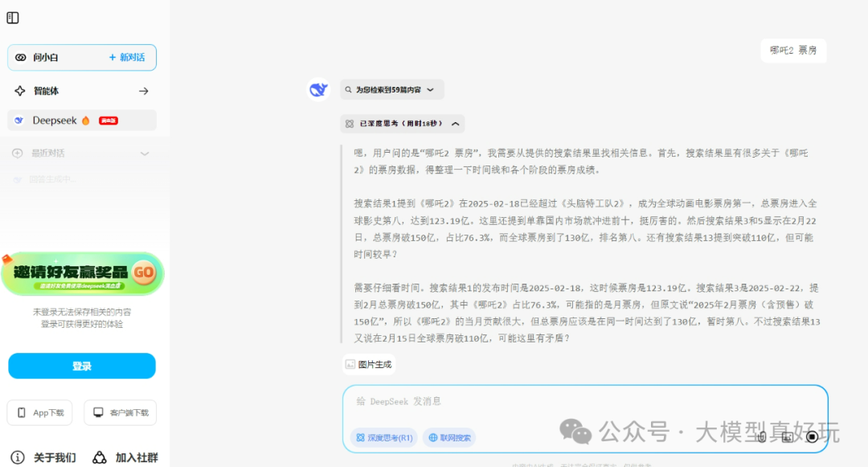
Task: Click the red badge next to Deepseek
Action: tap(108, 121)
